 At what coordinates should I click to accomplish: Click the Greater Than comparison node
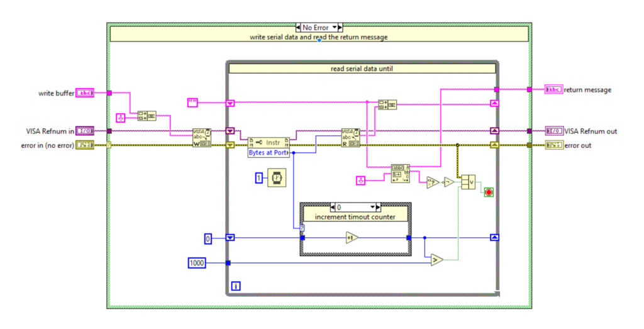tap(436, 260)
